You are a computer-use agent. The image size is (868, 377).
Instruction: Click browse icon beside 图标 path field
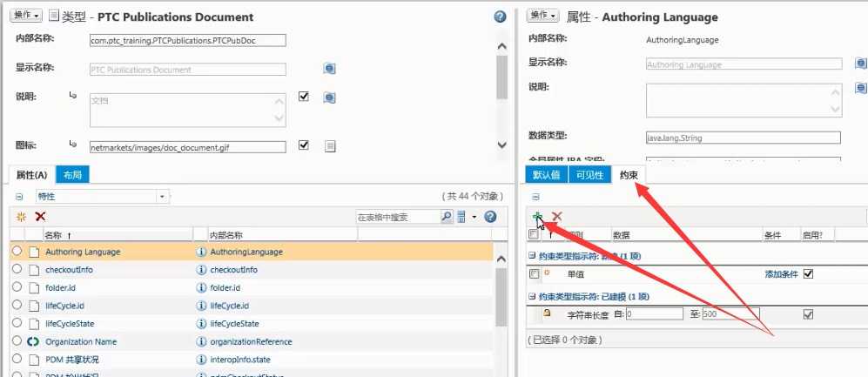[x=330, y=146]
